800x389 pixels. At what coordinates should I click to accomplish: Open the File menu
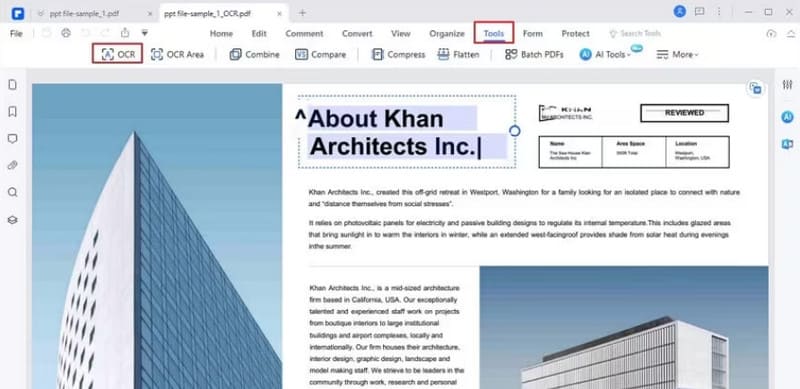pyautogui.click(x=16, y=34)
